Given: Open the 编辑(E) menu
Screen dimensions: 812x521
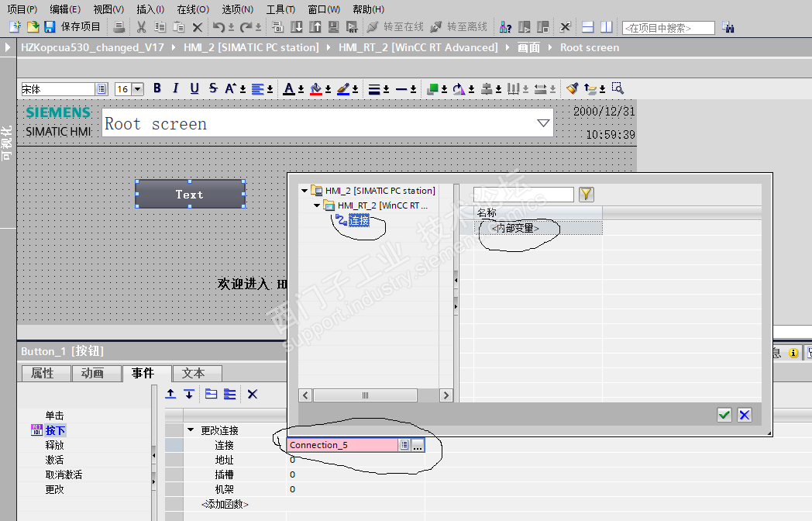Looking at the screenshot, I should pyautogui.click(x=65, y=9).
